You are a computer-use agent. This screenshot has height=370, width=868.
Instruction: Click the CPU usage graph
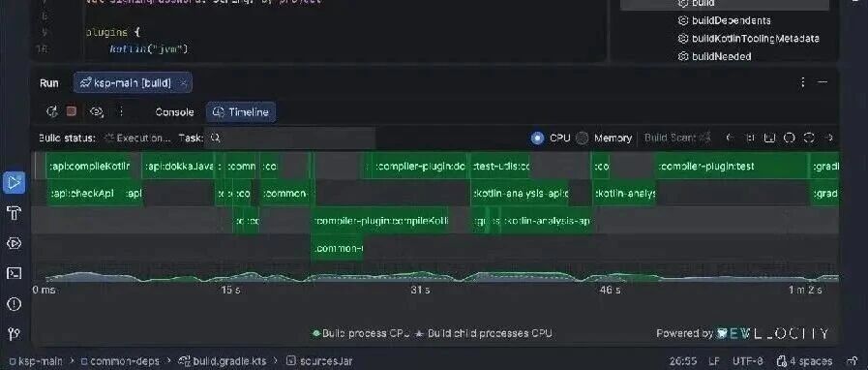point(435,275)
